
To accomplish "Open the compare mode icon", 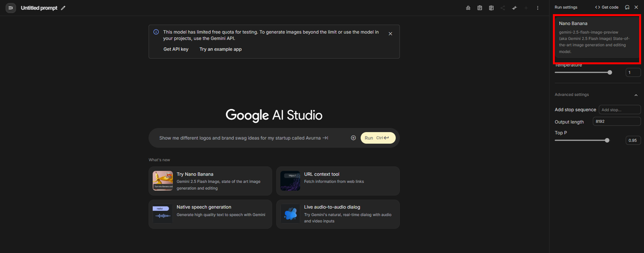I will [x=491, y=8].
